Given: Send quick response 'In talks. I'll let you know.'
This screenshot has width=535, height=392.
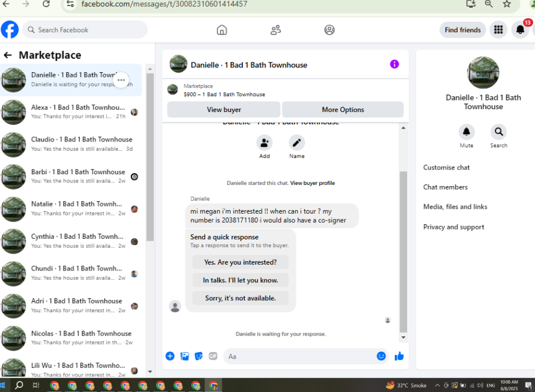Looking at the screenshot, I should tap(241, 281).
